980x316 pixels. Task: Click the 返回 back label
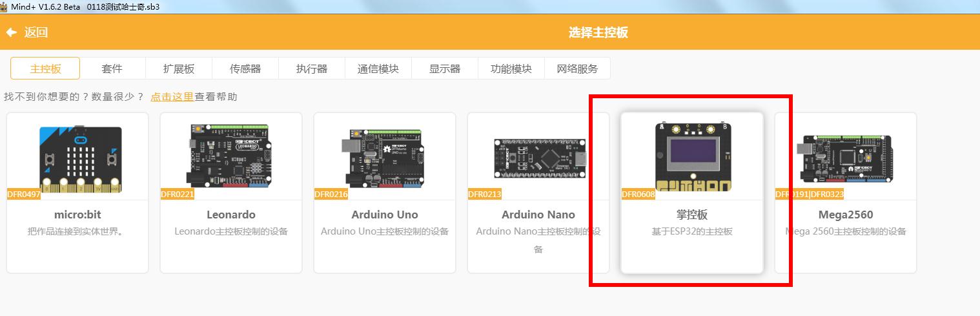(36, 32)
